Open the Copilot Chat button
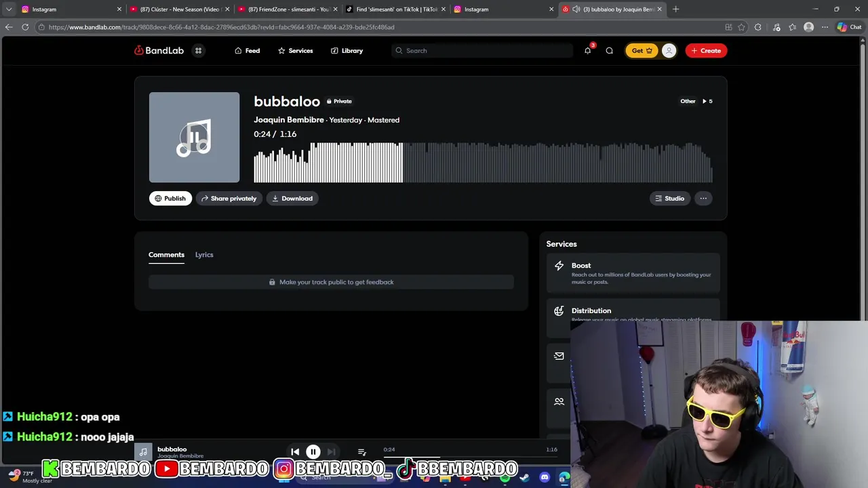The image size is (868, 488). click(849, 27)
